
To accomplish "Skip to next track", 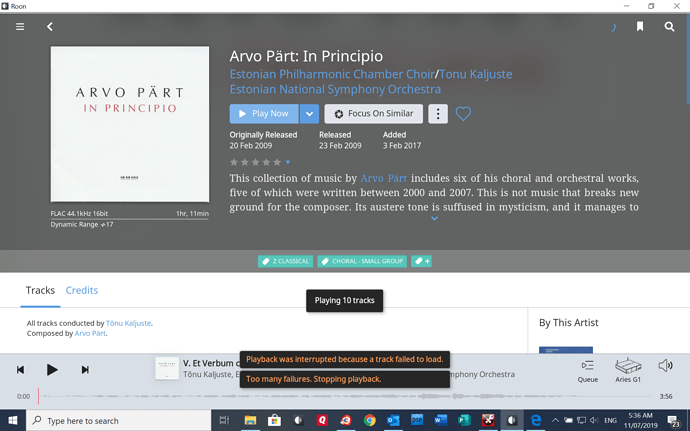I will pyautogui.click(x=85, y=370).
